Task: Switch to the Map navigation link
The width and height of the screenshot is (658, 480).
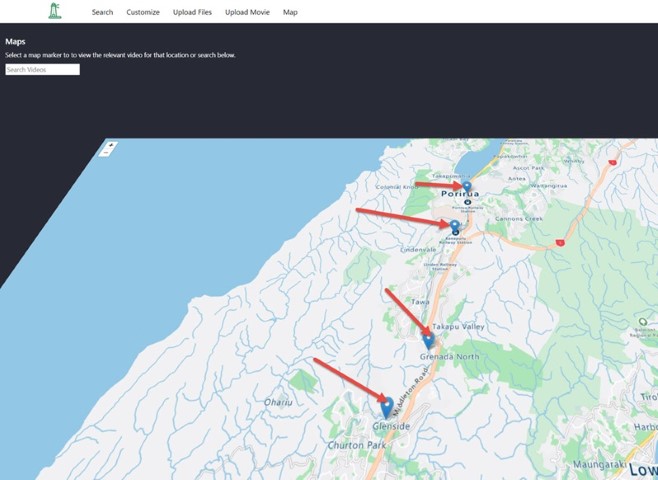Action: coord(290,12)
